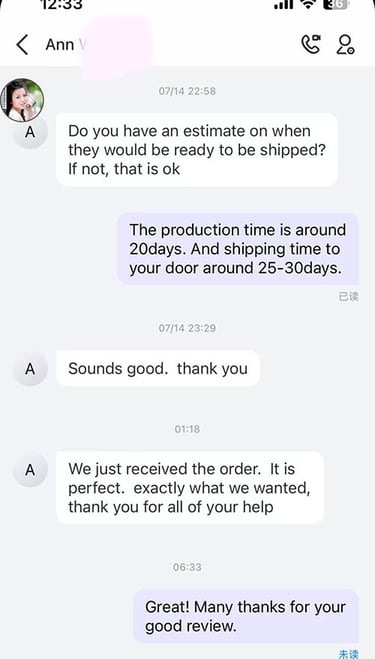
Task: Start a voice or video call
Action: click(x=311, y=44)
